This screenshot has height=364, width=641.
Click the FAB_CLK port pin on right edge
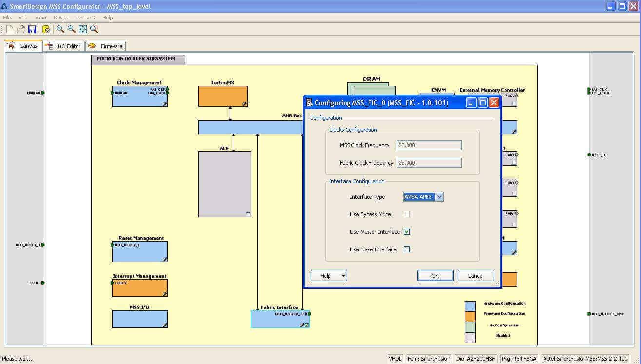pyautogui.click(x=589, y=90)
